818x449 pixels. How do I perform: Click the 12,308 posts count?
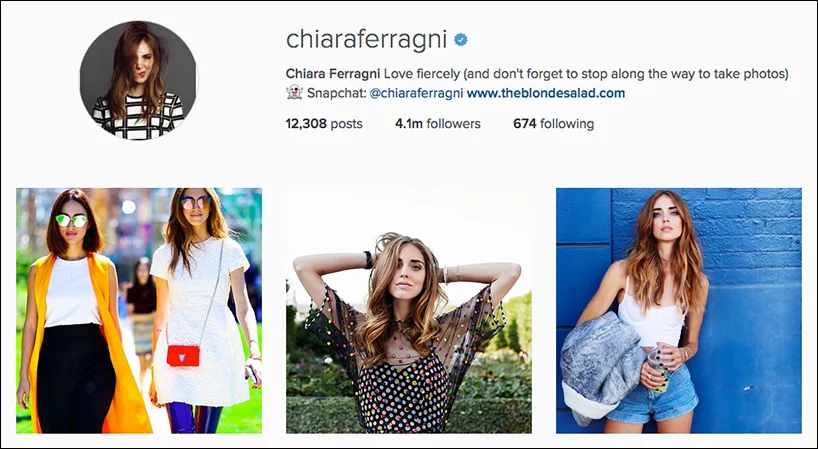coord(324,124)
